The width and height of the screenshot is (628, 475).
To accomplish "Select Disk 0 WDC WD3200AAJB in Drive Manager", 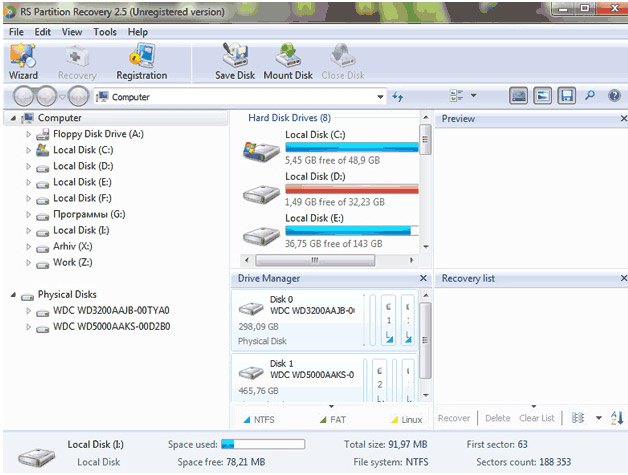I will point(300,319).
